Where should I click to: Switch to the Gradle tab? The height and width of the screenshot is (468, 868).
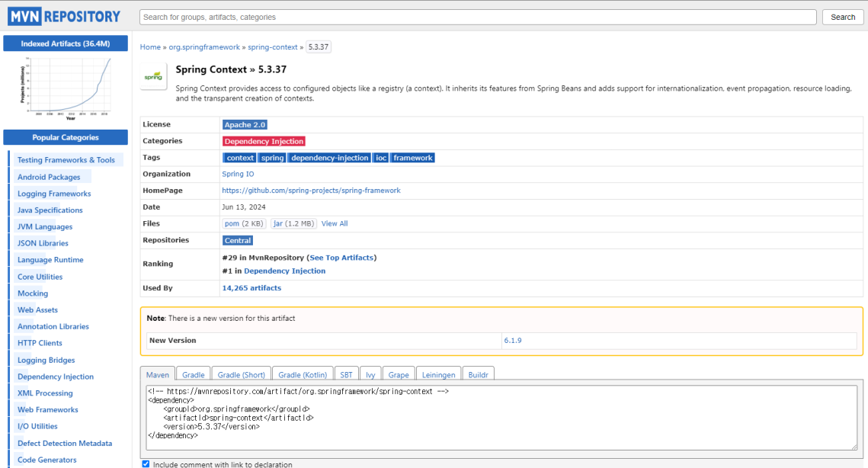click(194, 374)
